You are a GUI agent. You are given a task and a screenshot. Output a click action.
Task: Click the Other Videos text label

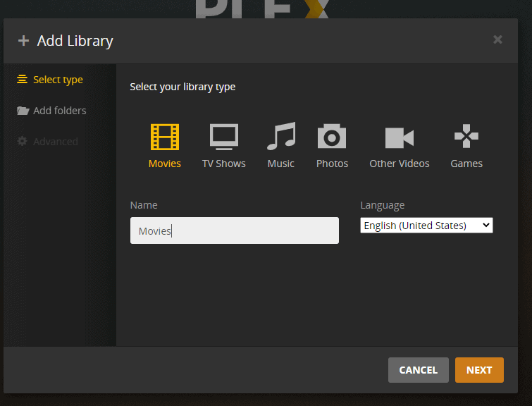coord(399,164)
